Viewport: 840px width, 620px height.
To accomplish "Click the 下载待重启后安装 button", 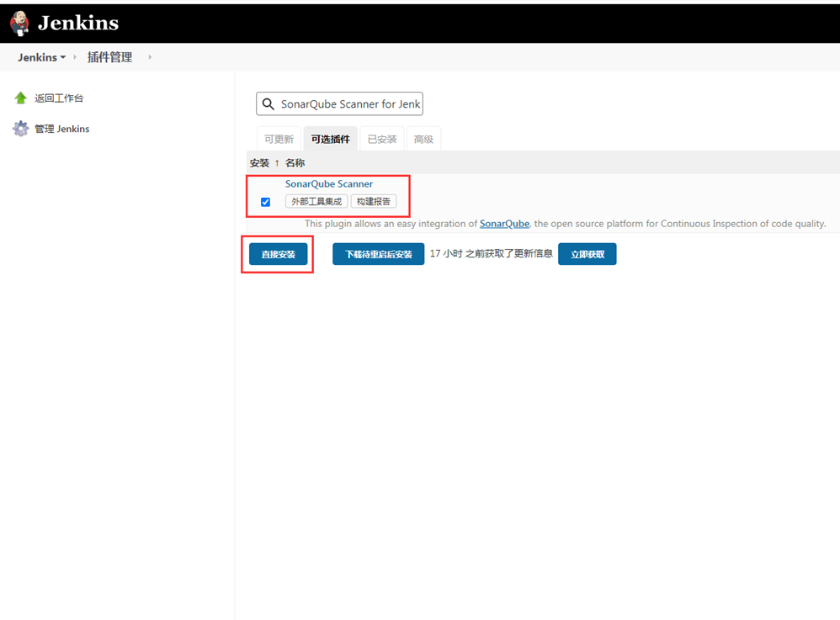I will click(378, 254).
